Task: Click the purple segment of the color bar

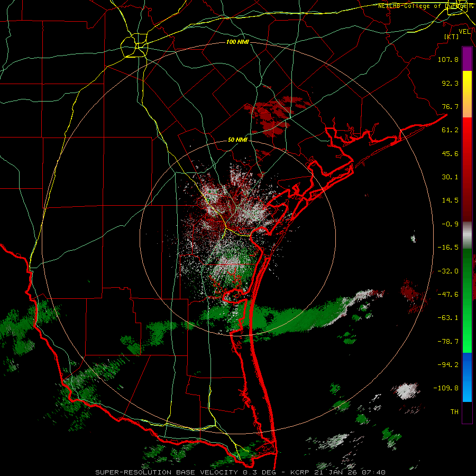Action: tap(467, 59)
